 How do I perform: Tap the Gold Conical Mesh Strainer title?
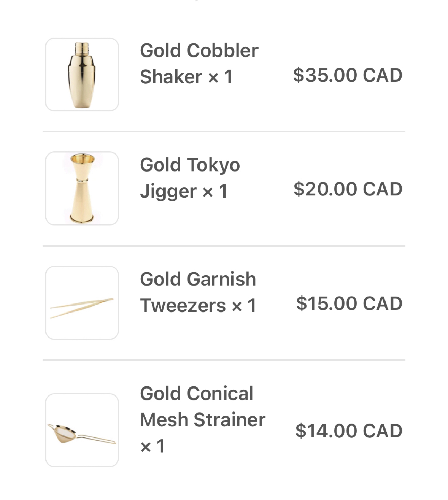pyautogui.click(x=202, y=407)
